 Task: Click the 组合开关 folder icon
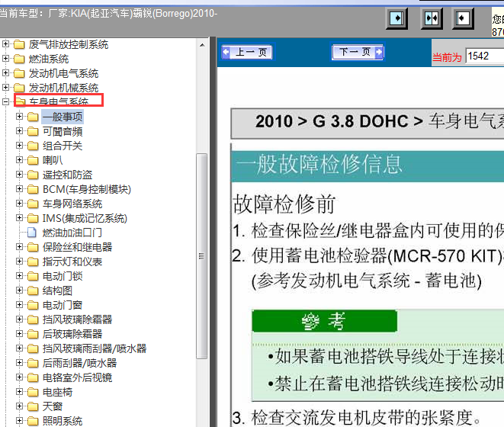pos(33,146)
